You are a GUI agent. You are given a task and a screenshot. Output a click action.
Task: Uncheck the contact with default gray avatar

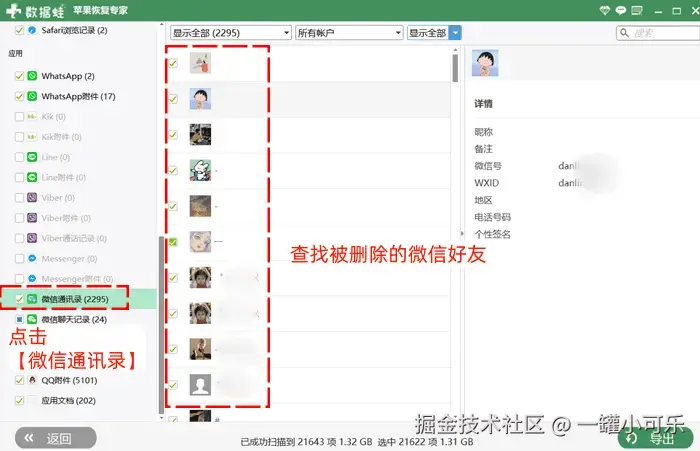point(173,384)
